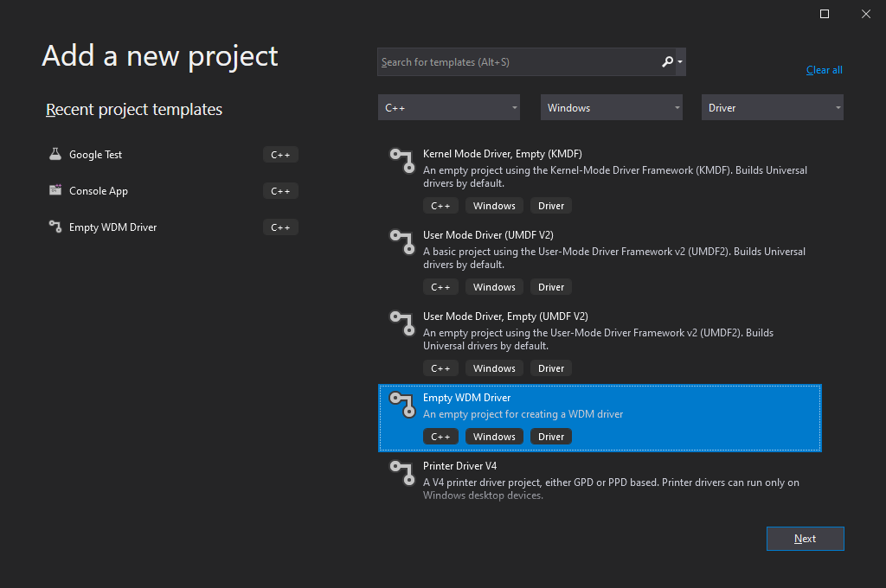
Task: Maximize the Add a new project window
Action: (825, 14)
